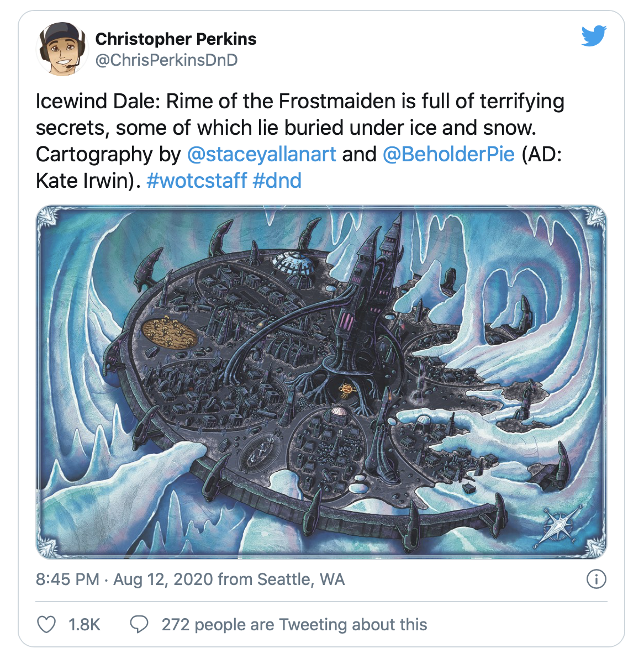View the 1.8K likes count
The image size is (644, 664).
pos(84,625)
